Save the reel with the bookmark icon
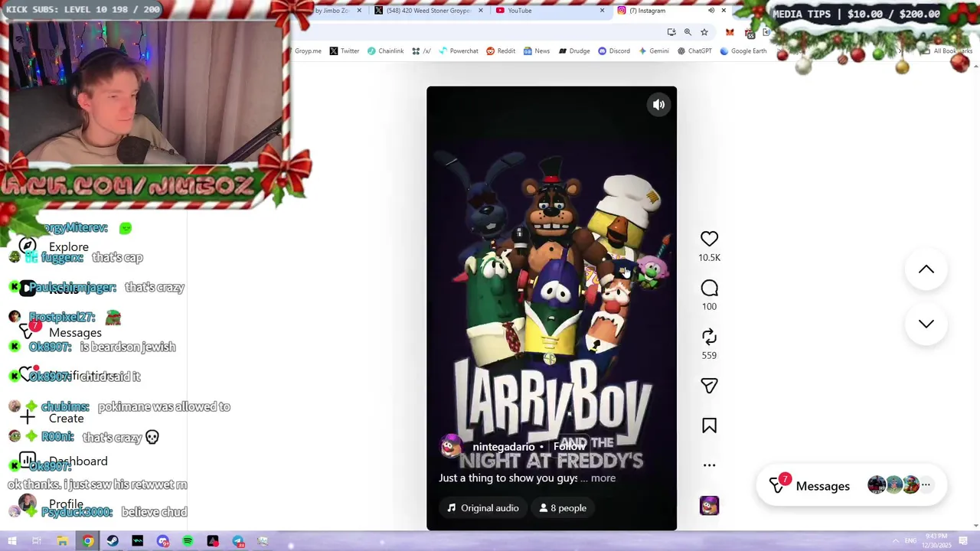The image size is (980, 551). pyautogui.click(x=709, y=425)
